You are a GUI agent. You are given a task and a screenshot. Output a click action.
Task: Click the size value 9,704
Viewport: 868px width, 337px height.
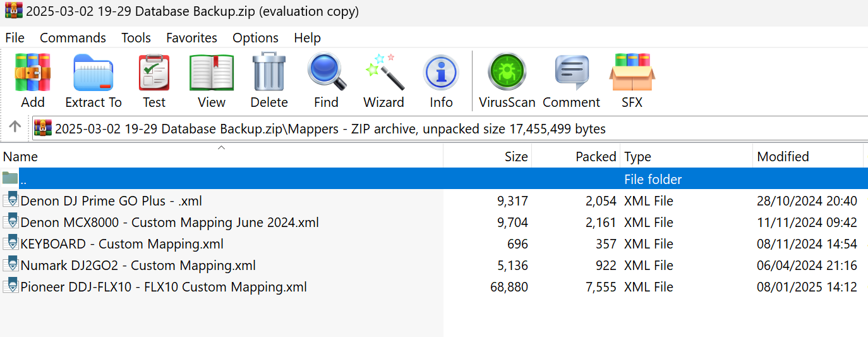click(512, 223)
